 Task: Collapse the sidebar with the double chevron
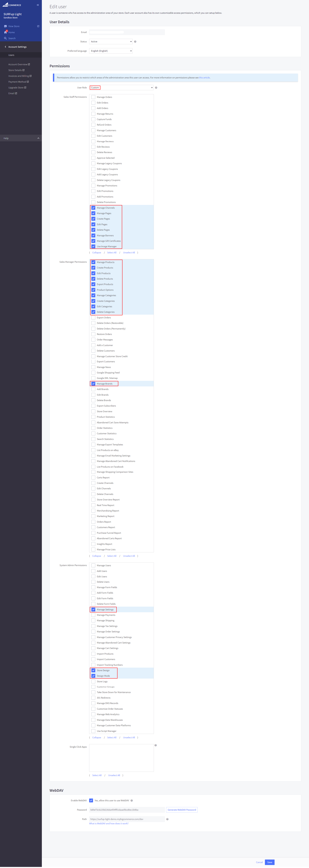pyautogui.click(x=38, y=5)
